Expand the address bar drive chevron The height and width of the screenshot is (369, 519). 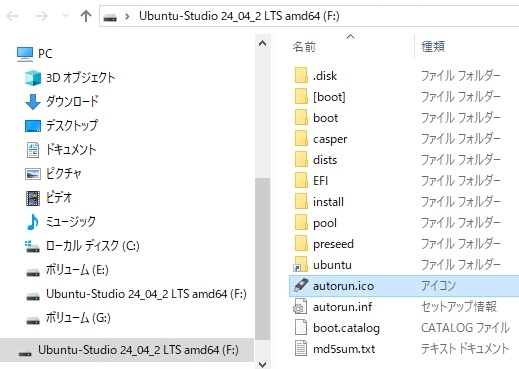[x=127, y=16]
